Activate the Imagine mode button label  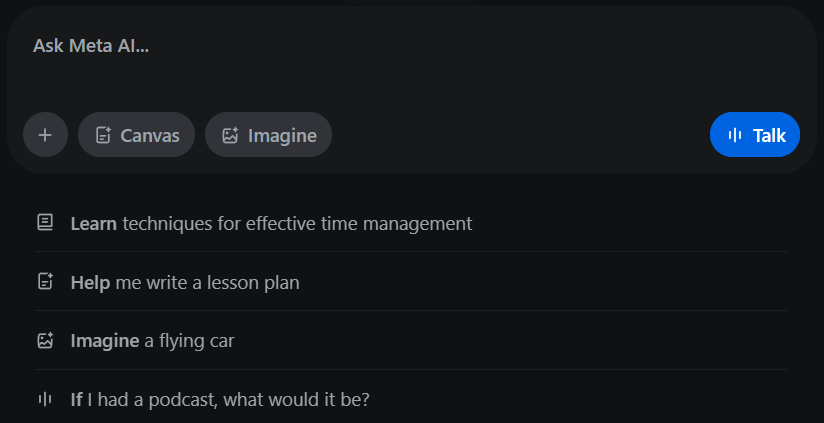point(282,135)
